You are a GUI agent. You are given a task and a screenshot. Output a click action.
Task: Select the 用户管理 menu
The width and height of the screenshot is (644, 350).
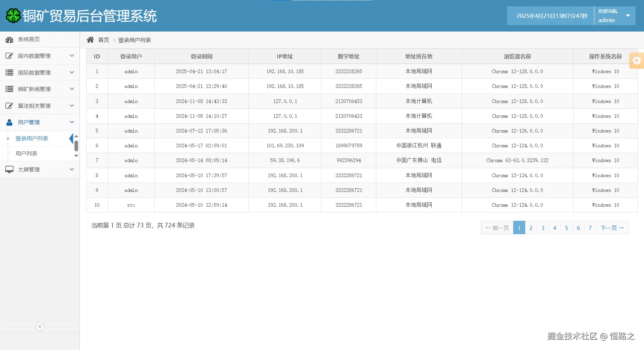tap(40, 122)
